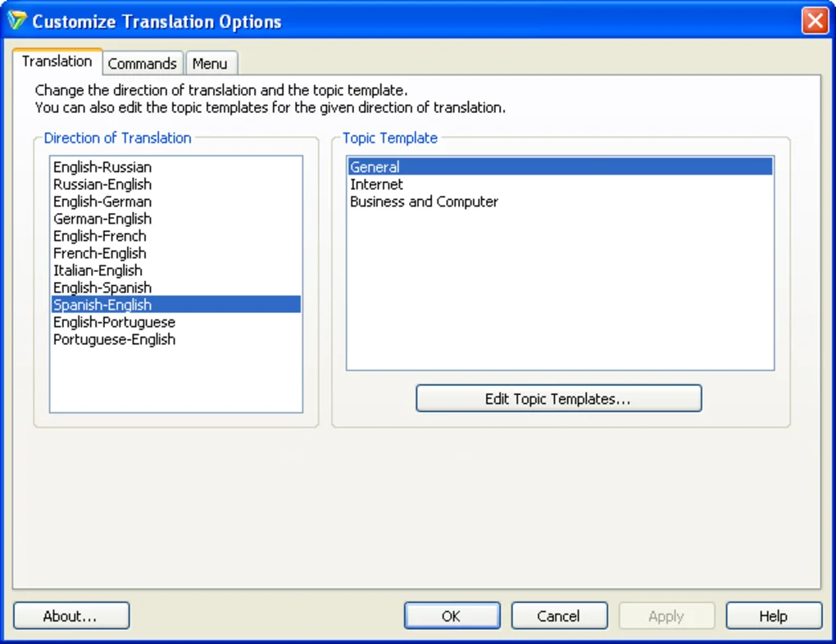Select the General topic template

coord(560,167)
